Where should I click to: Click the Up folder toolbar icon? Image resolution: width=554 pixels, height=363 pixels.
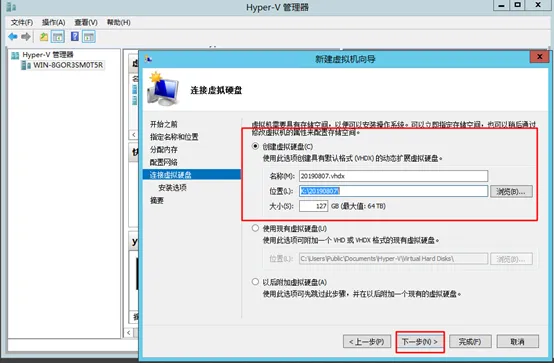(44, 36)
